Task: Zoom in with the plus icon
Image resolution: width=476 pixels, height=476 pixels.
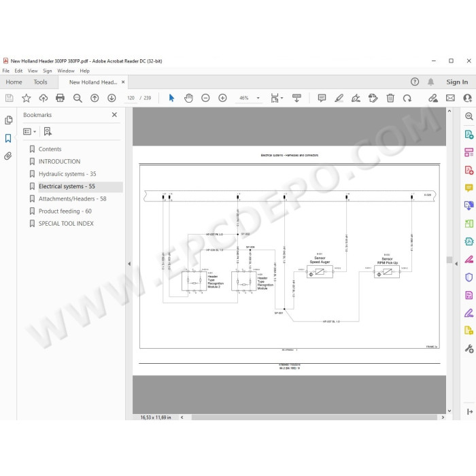Action: click(222, 98)
